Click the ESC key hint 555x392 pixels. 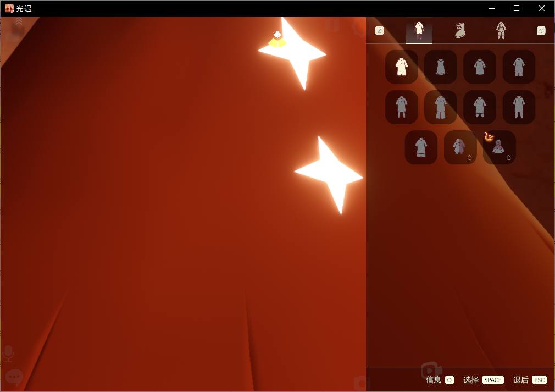[x=540, y=380]
